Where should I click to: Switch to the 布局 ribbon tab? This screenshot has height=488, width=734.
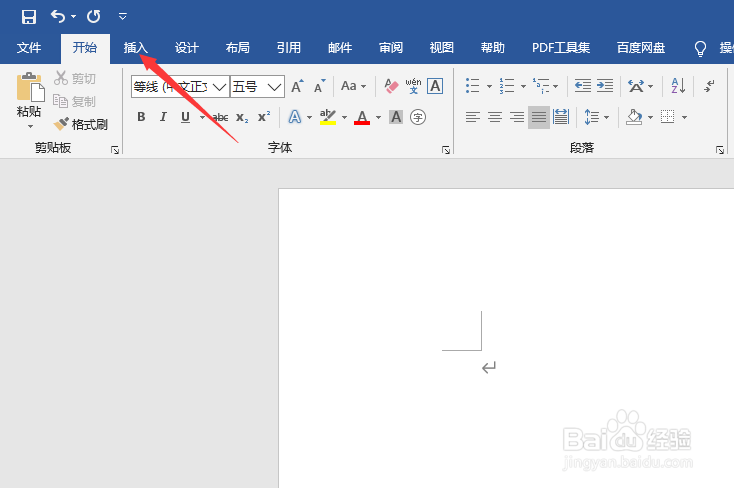pyautogui.click(x=238, y=48)
